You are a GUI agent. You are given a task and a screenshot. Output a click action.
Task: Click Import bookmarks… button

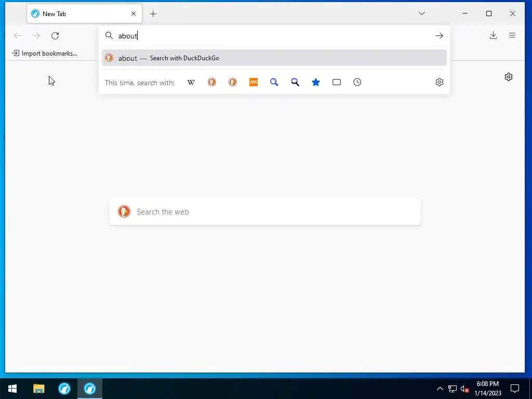coord(45,54)
